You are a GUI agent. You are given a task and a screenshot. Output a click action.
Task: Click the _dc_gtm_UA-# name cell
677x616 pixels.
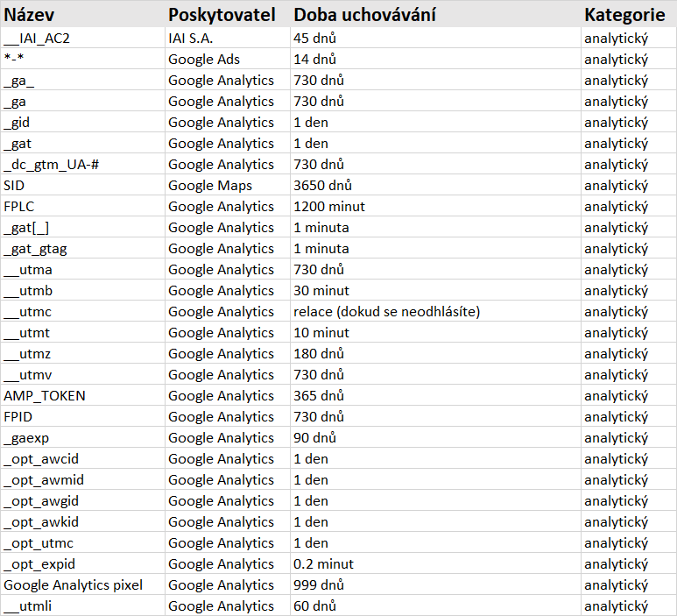(52, 164)
